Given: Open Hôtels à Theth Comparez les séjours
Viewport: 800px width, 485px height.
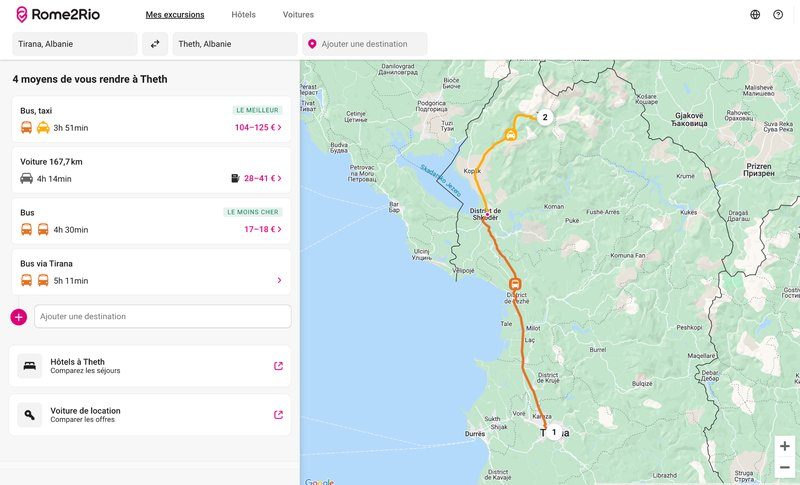Looking at the screenshot, I should 150,366.
